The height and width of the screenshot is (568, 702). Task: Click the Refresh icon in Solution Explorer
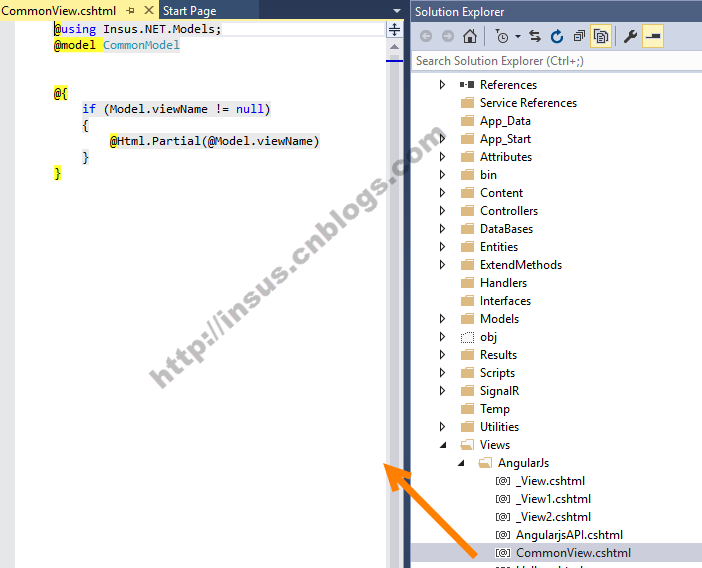[557, 36]
